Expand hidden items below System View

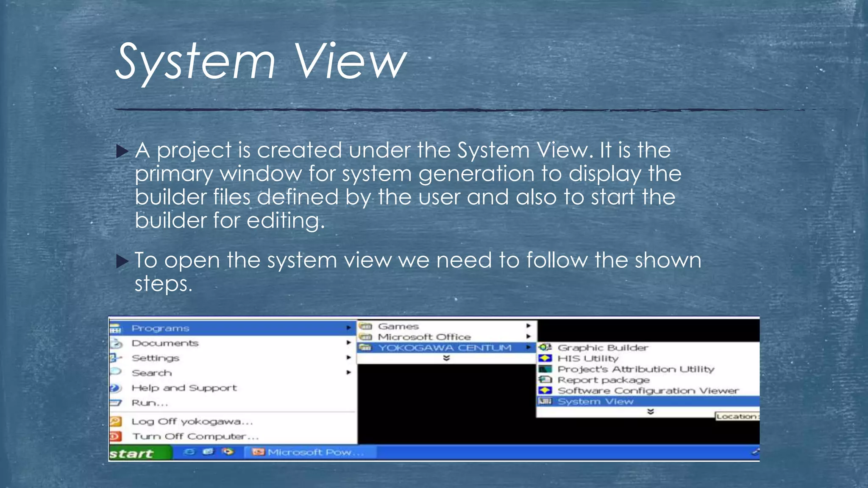point(651,411)
